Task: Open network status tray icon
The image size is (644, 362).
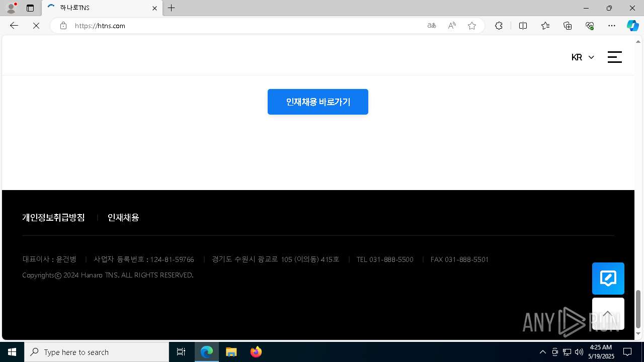Action: pos(567,352)
